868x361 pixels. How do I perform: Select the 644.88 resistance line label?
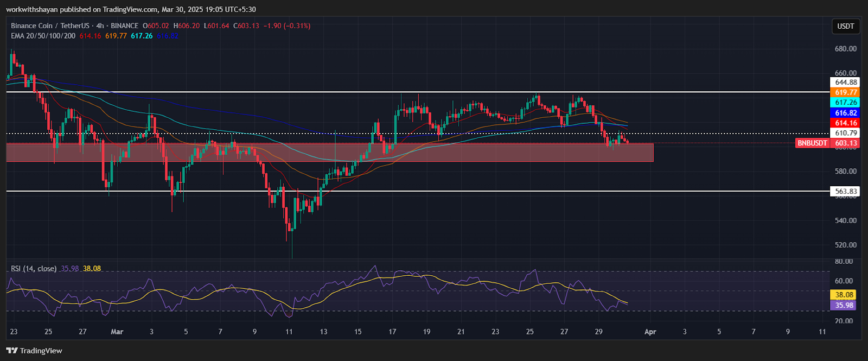tap(845, 83)
